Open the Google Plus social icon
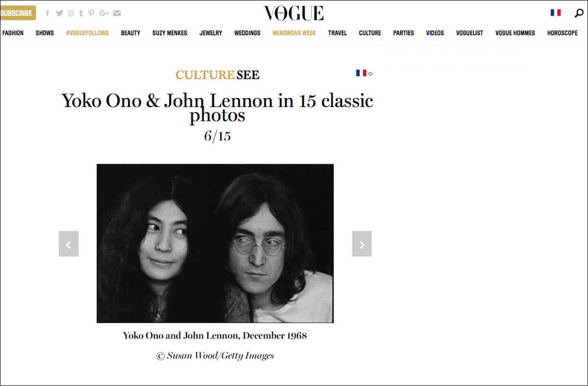 click(104, 13)
